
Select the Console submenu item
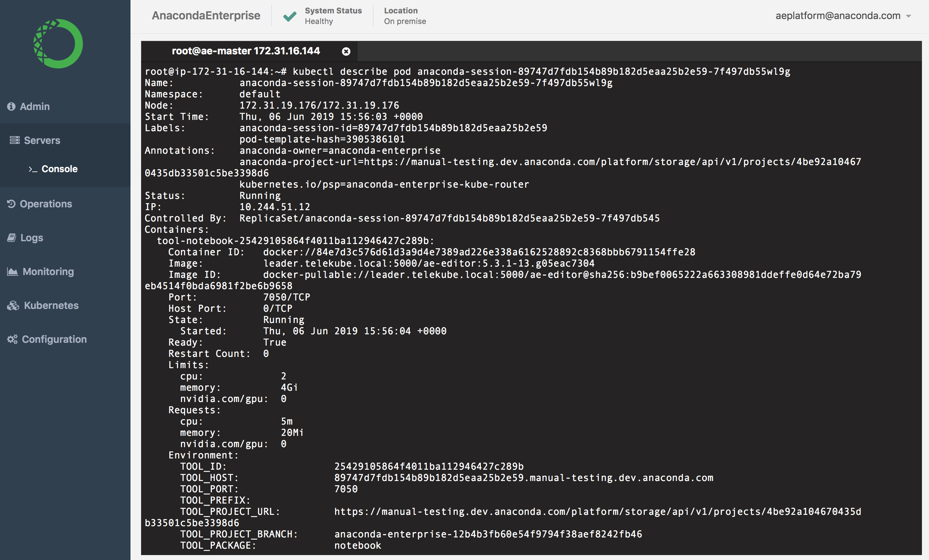(x=59, y=169)
